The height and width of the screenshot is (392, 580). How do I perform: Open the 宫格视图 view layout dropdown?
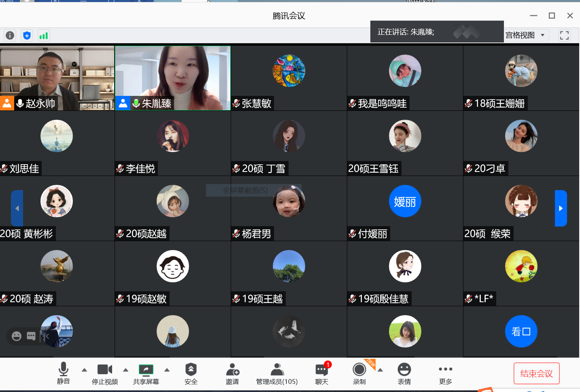click(x=526, y=35)
